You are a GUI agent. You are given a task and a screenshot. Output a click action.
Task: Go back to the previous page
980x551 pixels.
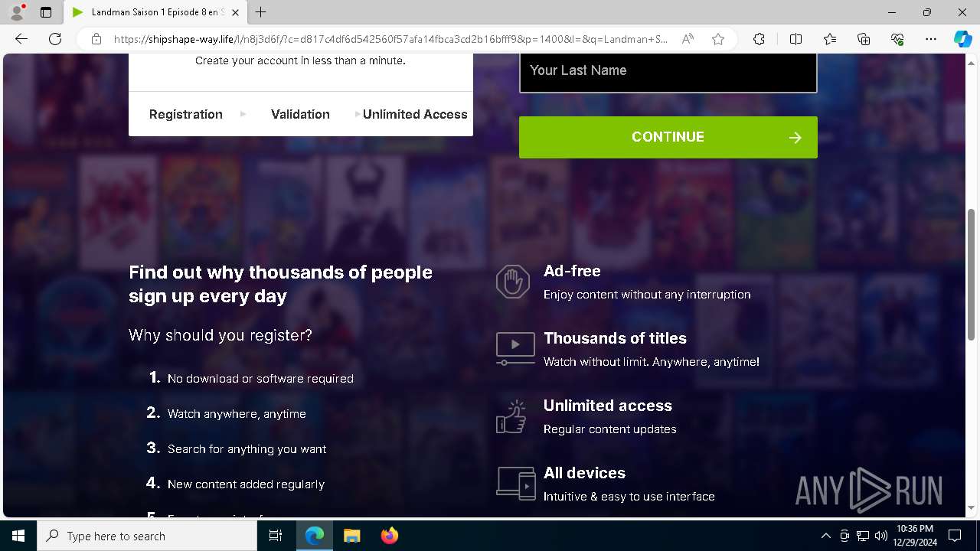point(21,39)
